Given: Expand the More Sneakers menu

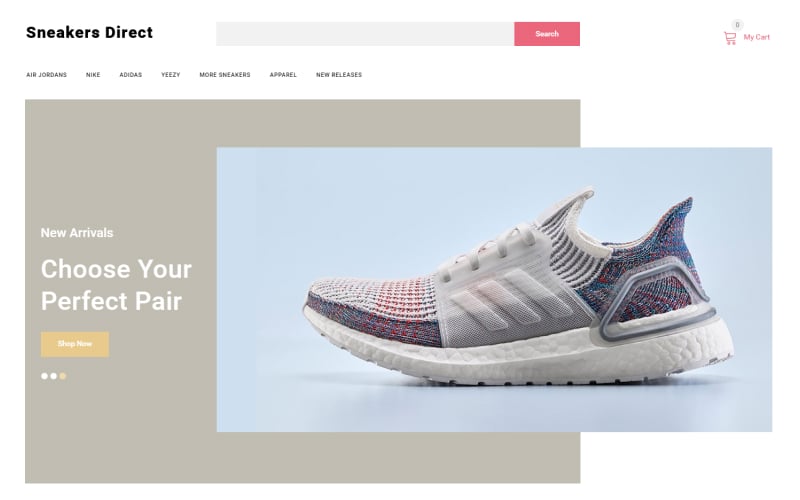Looking at the screenshot, I should point(224,74).
